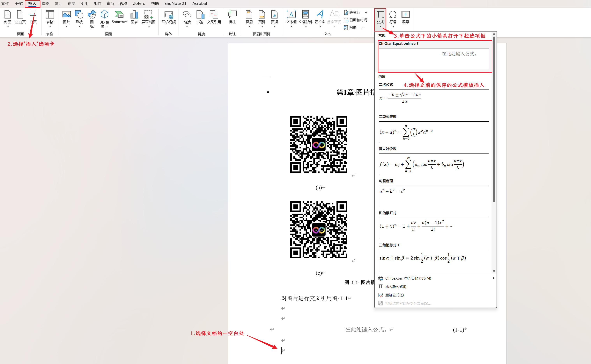Expand the 对象 dropdown arrow
This screenshot has width=591, height=364.
tap(362, 28)
